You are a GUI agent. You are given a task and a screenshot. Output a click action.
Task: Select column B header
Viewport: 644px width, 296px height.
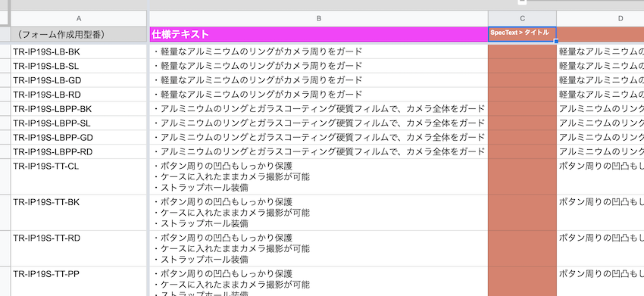tap(319, 18)
